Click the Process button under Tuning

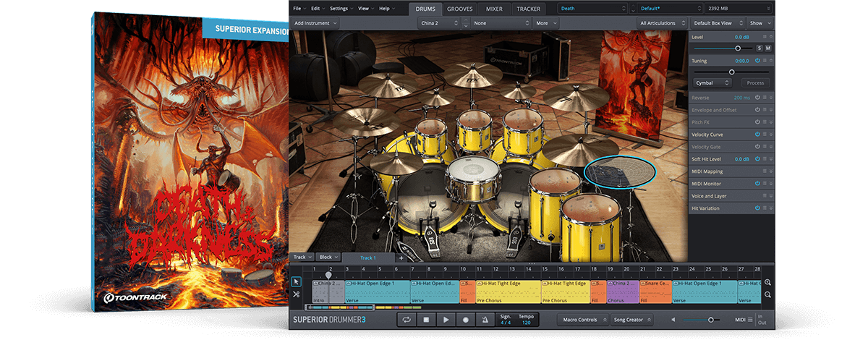point(755,83)
